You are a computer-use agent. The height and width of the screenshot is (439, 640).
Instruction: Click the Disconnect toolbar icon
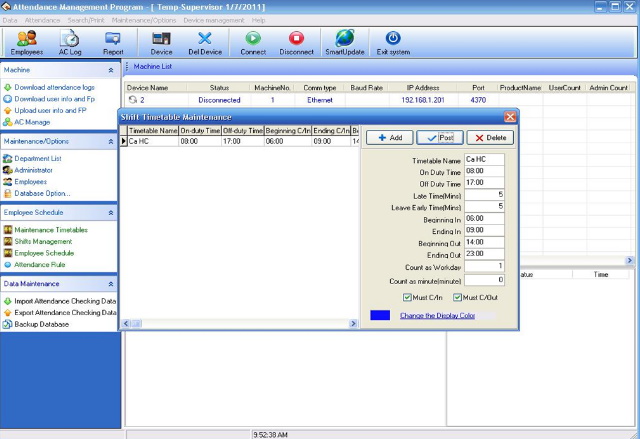click(x=296, y=38)
